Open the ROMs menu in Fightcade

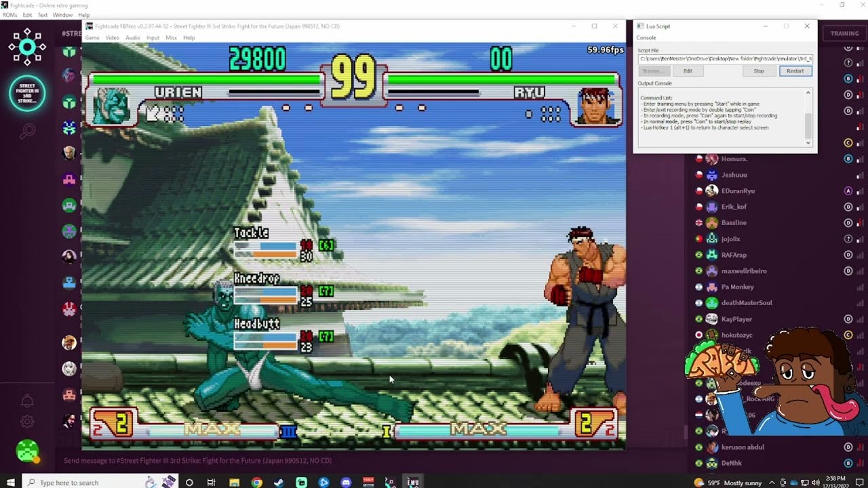point(9,15)
